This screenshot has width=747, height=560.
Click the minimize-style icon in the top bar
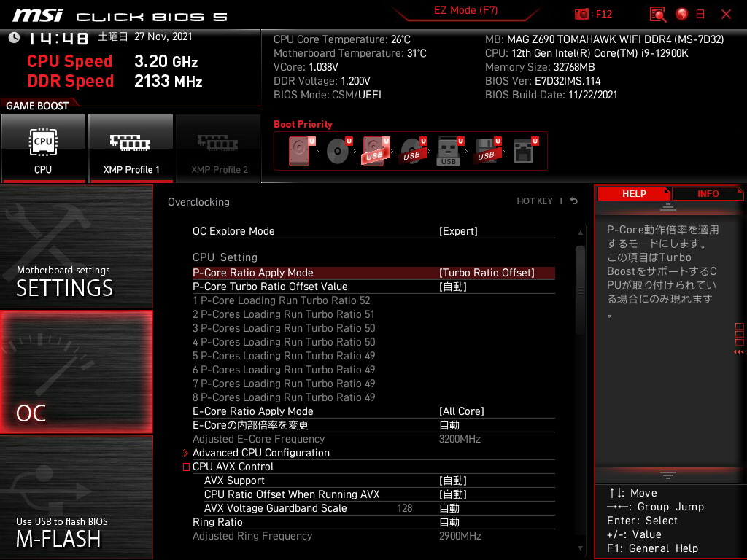tap(700, 15)
